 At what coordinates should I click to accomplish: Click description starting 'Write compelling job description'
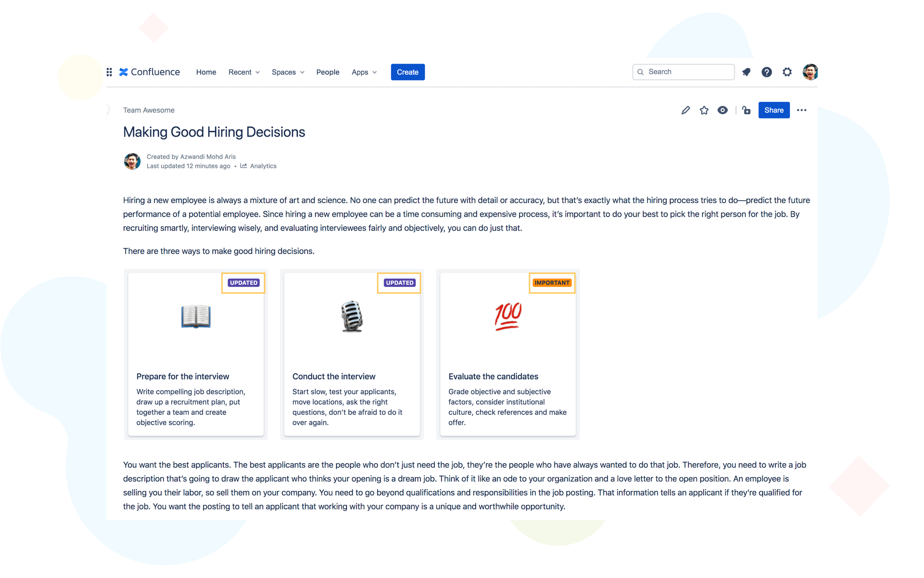click(191, 407)
